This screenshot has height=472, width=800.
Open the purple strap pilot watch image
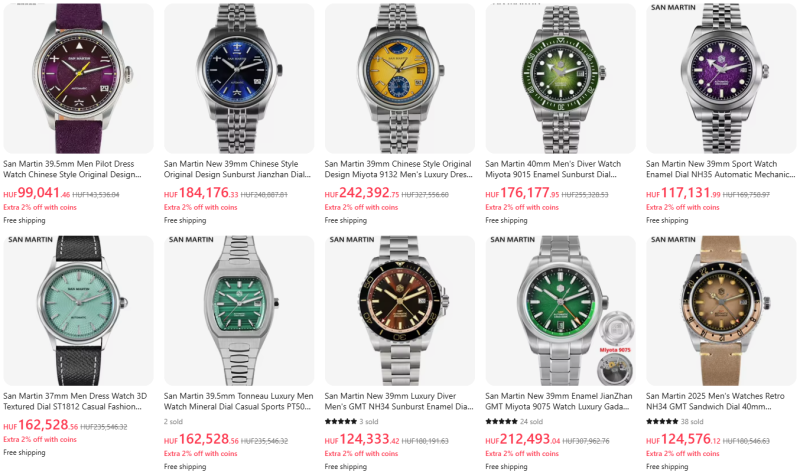click(79, 78)
